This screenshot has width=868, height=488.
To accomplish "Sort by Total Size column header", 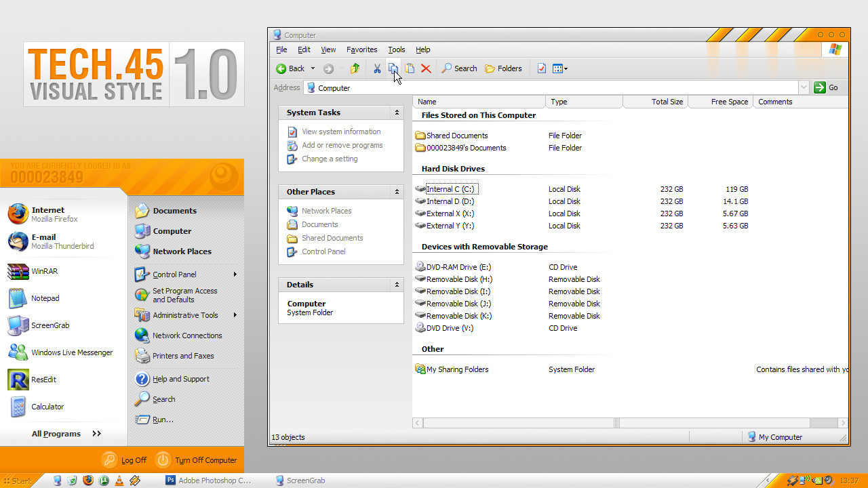I will [655, 102].
